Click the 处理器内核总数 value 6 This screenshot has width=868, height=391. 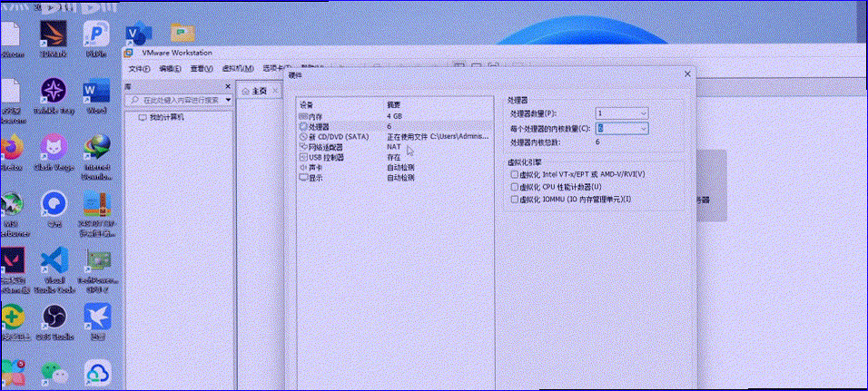pyautogui.click(x=597, y=142)
